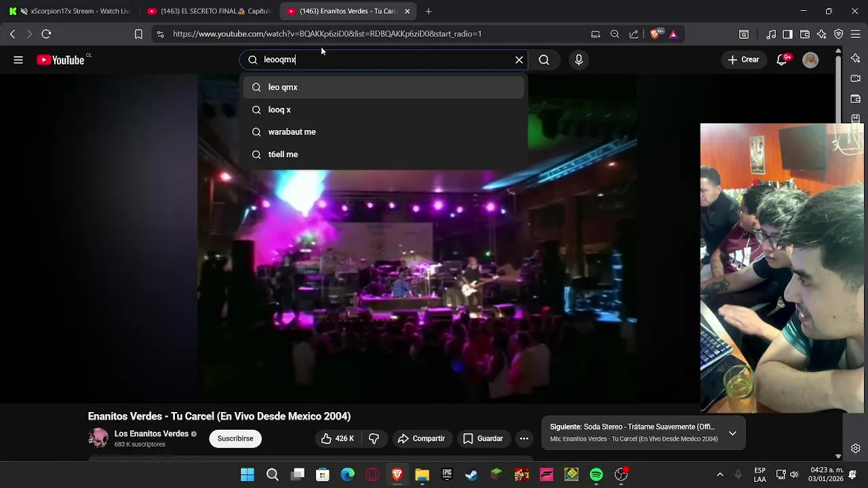Show hidden system tray icons
868x488 pixels.
(x=719, y=474)
